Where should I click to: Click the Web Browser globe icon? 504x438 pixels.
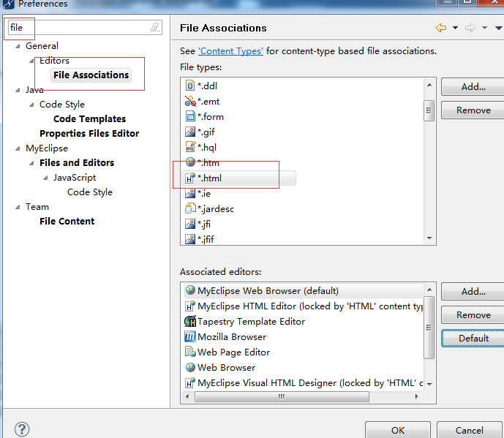click(190, 367)
